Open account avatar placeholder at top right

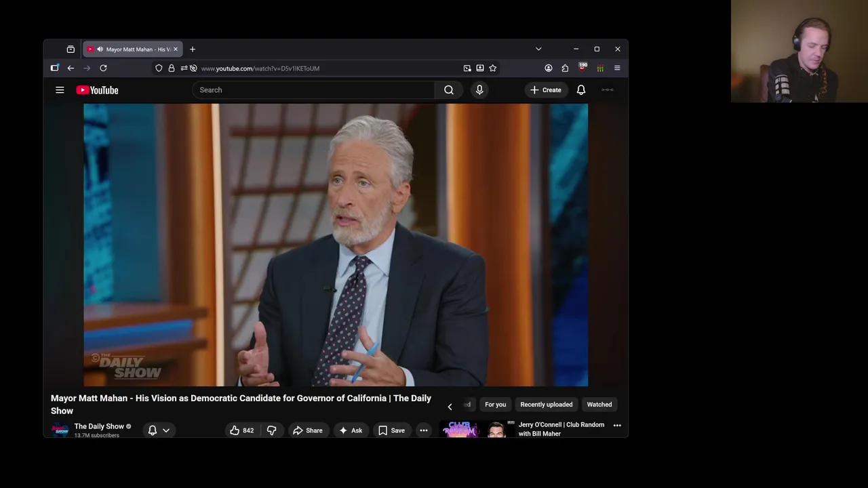click(608, 90)
